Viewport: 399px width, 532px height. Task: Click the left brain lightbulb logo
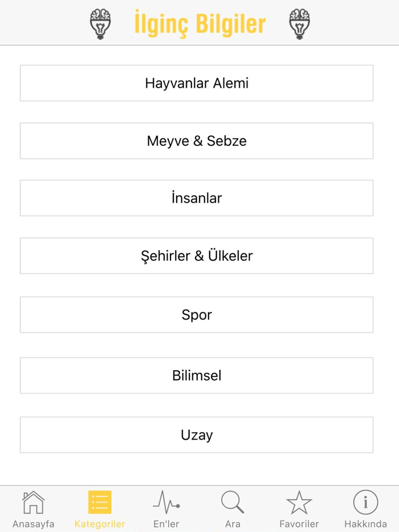tap(100, 23)
